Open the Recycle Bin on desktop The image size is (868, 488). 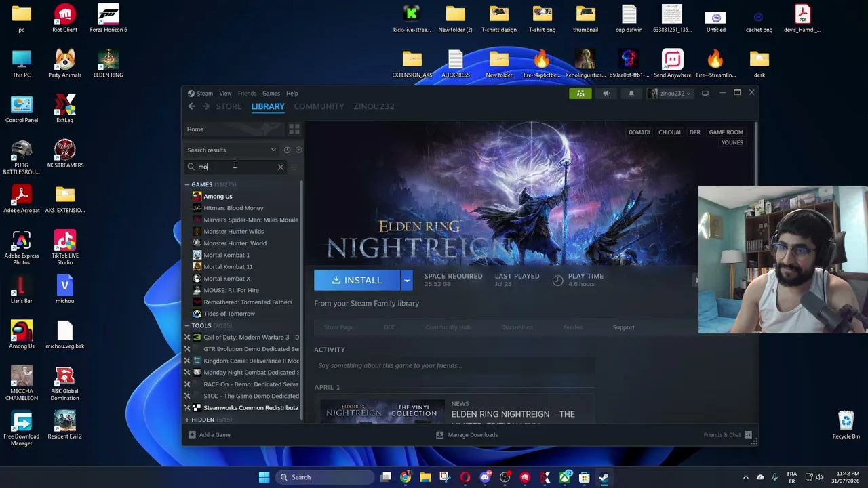coord(846,425)
